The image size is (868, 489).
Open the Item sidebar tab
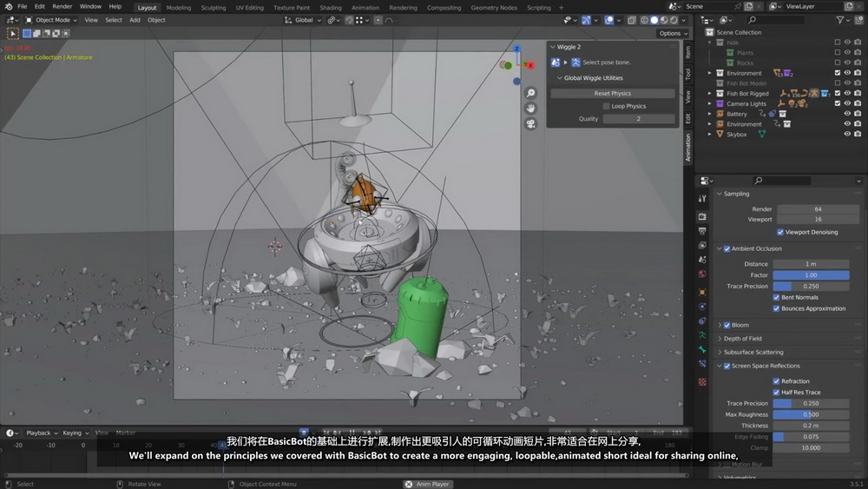click(687, 53)
